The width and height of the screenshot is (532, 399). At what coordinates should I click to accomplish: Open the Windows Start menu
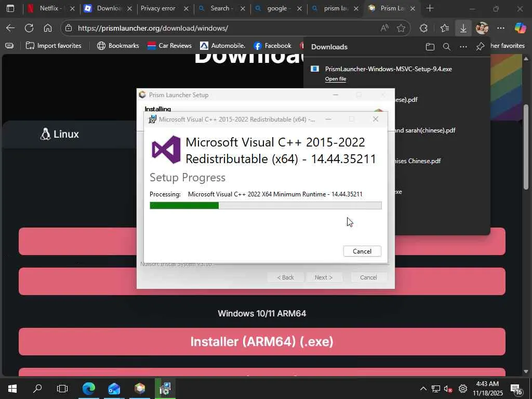[x=12, y=389]
